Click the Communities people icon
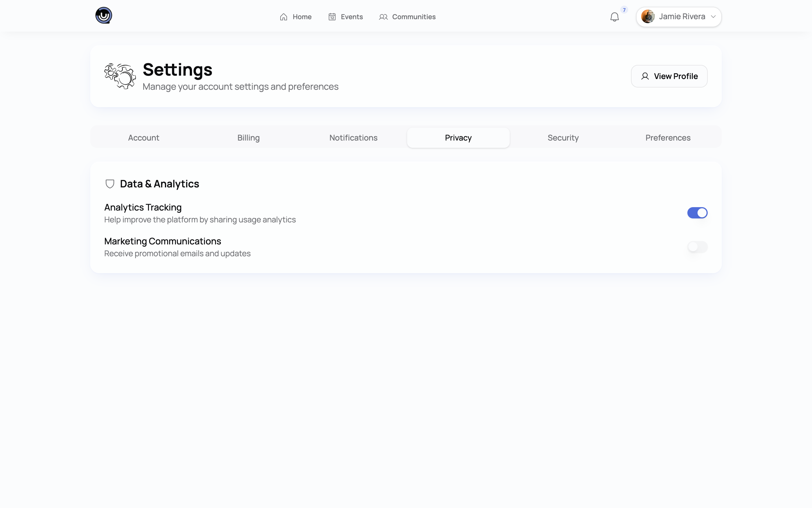 coord(383,17)
